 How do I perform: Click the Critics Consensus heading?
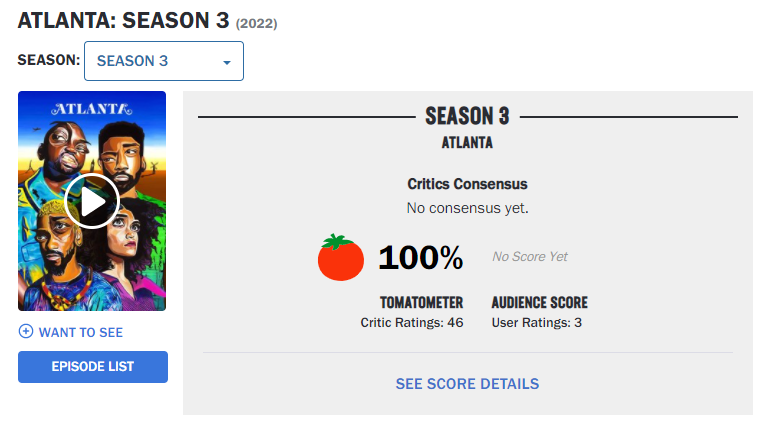[467, 184]
